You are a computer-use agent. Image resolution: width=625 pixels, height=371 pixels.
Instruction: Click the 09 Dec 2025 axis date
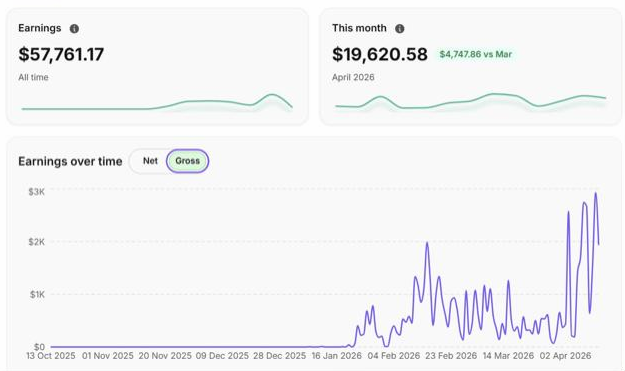(222, 356)
